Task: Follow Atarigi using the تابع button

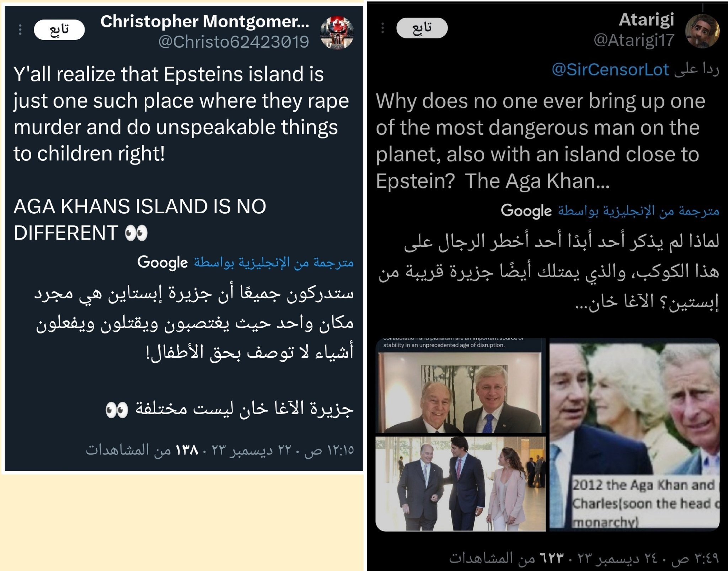Action: 422,28
